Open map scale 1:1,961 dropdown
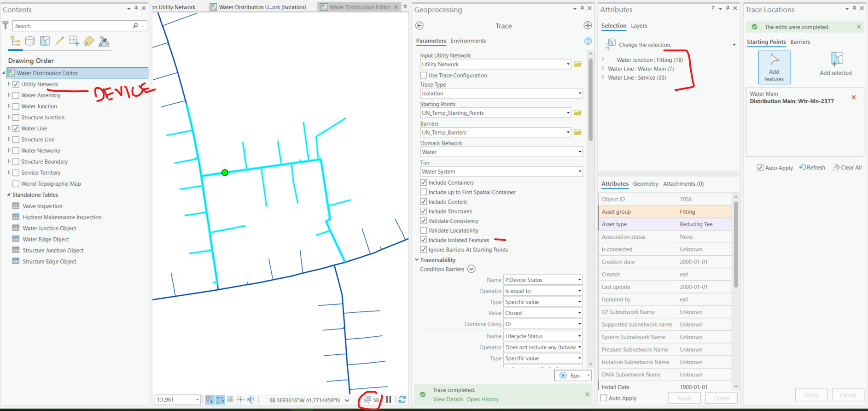This screenshot has height=411, width=868. [198, 400]
